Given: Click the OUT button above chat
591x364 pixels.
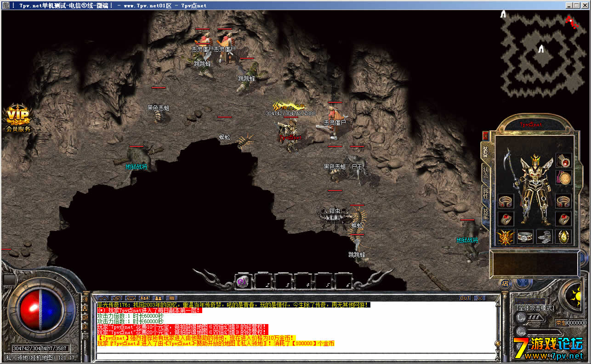Looking at the screenshot, I should 465,298.
